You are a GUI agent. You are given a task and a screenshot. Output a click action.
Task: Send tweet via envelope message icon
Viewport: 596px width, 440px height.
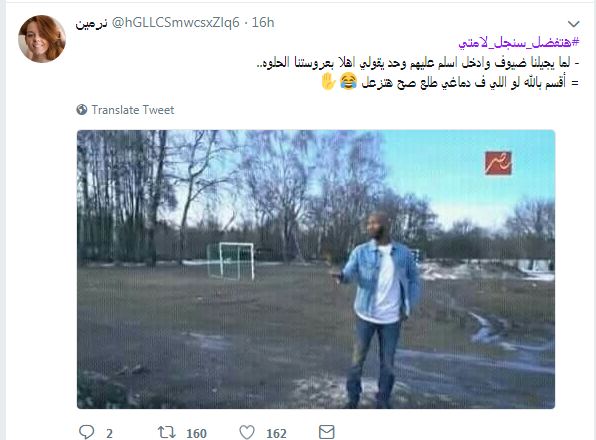point(327,432)
